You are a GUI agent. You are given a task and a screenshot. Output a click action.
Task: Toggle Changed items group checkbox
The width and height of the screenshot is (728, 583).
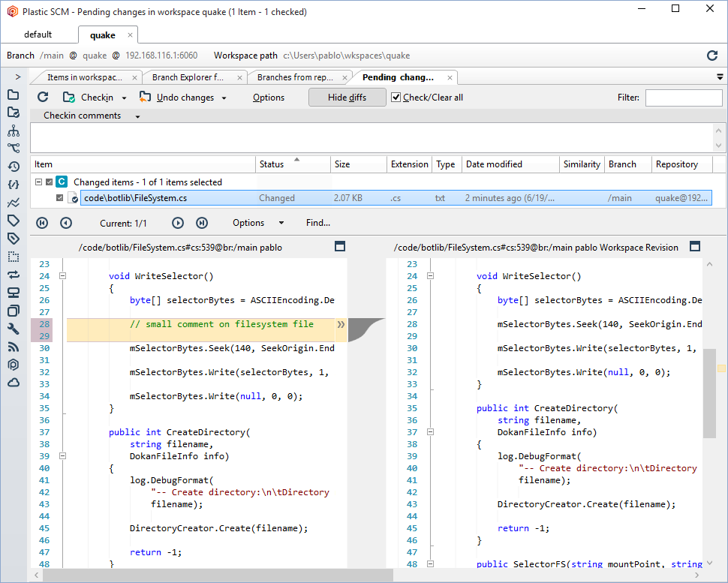[50, 182]
